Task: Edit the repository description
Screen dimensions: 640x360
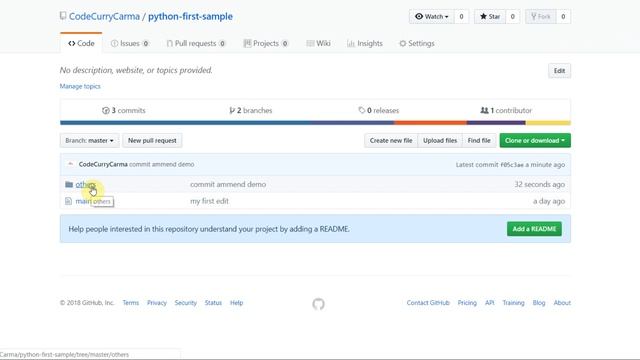Action: [559, 71]
